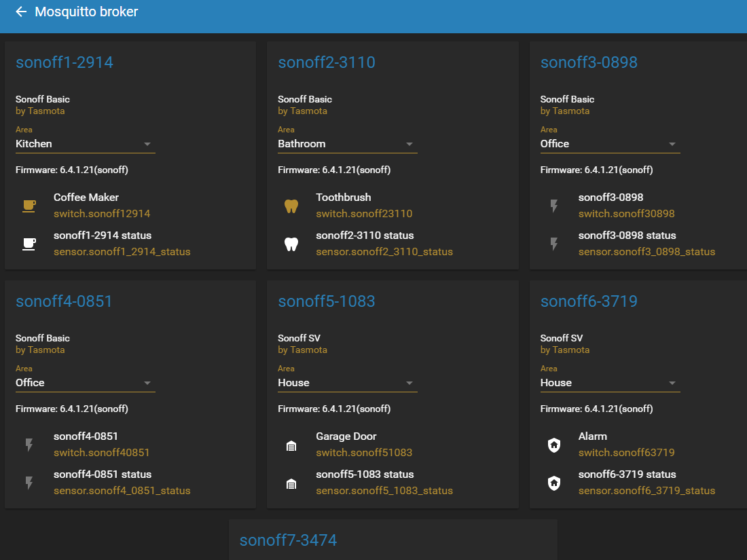Click the Mosquitto broker page title
Screen dimensions: 747x560
tap(86, 12)
